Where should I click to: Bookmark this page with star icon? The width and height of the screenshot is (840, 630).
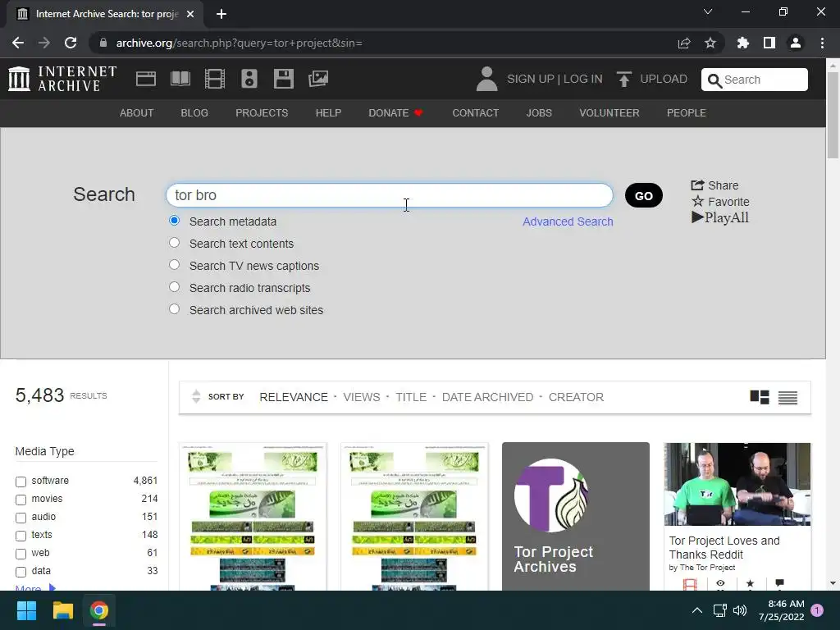click(x=710, y=43)
